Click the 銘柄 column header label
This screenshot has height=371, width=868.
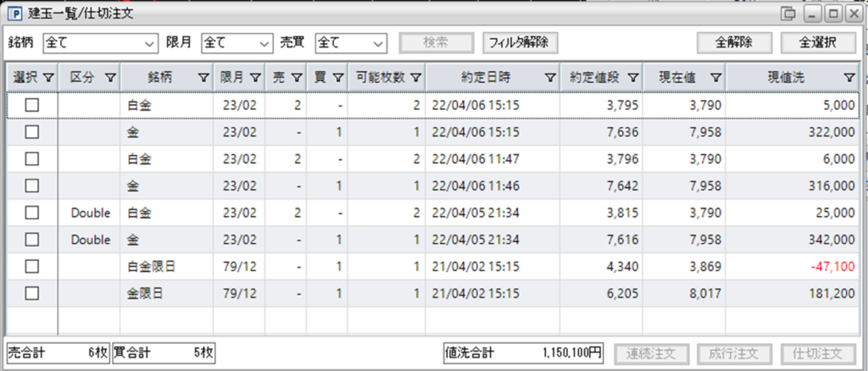pos(159,79)
